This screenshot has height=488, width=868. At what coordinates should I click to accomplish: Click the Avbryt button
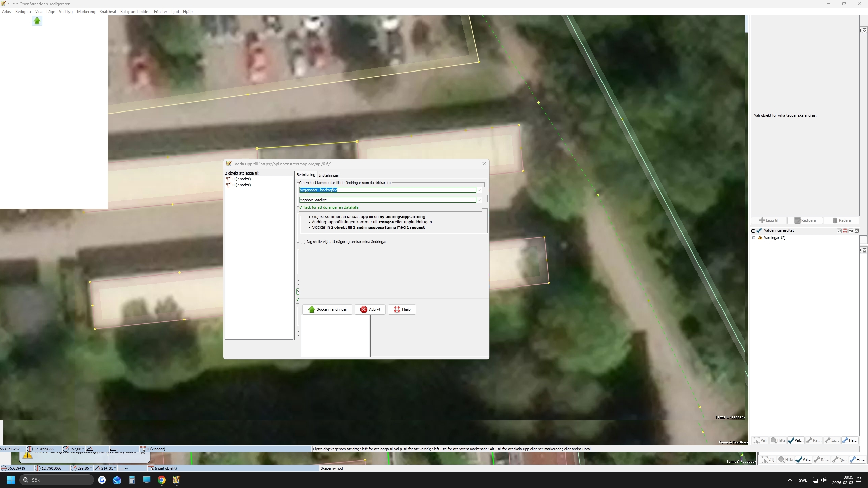pyautogui.click(x=370, y=309)
